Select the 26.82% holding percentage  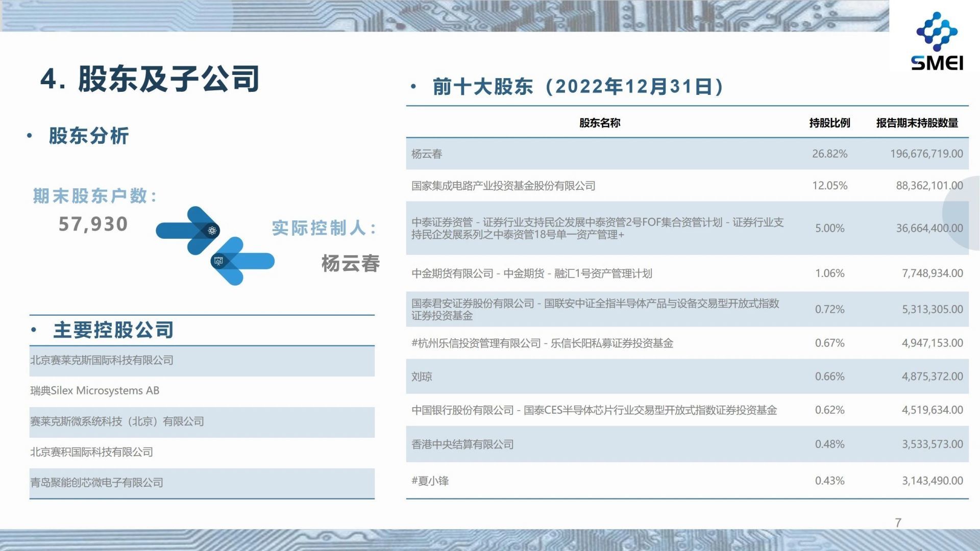[x=830, y=154]
